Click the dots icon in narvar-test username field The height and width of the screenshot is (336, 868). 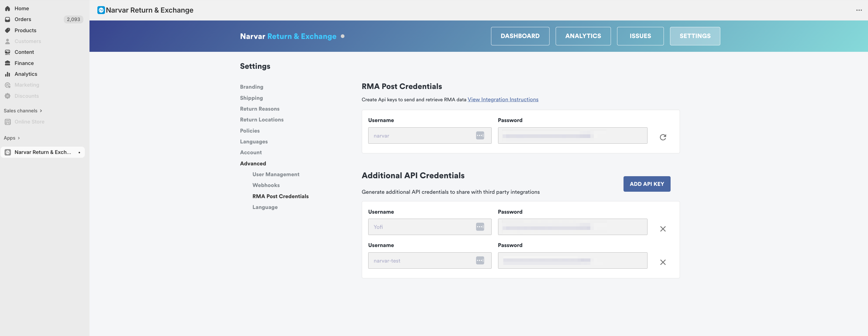click(480, 260)
